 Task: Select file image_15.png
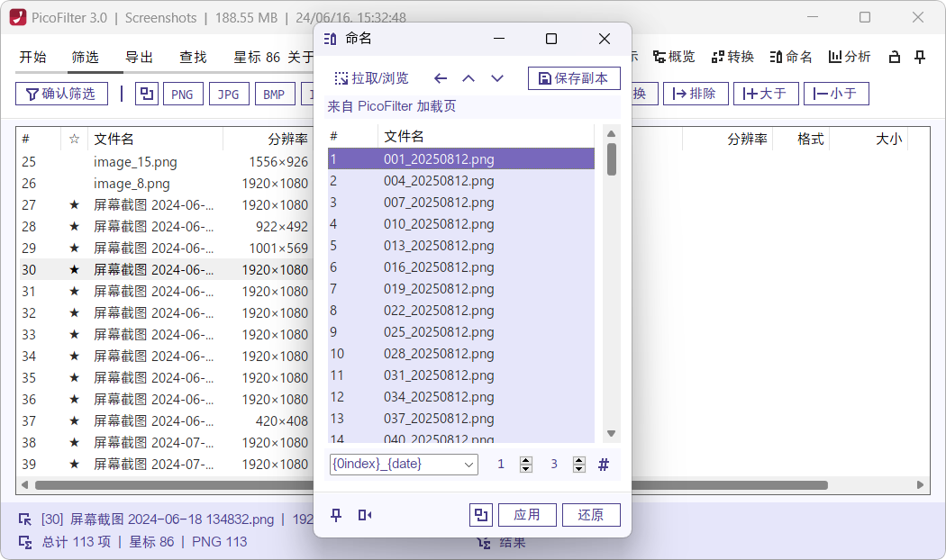point(135,162)
